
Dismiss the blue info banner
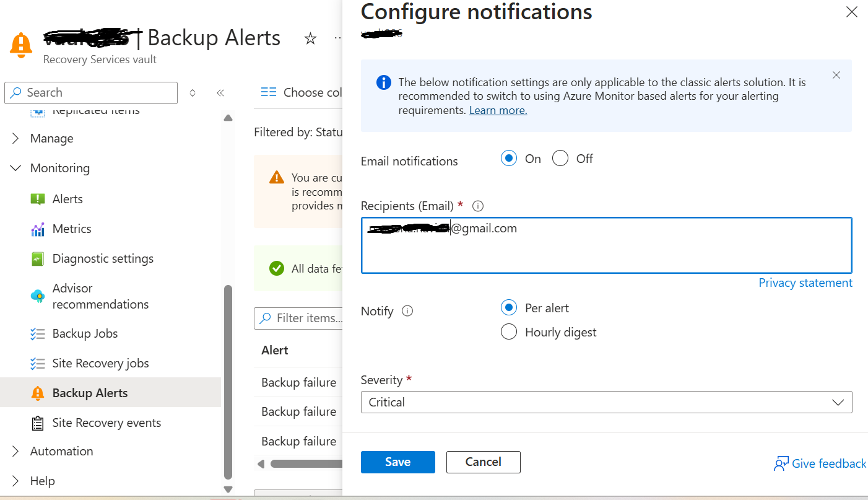pos(836,75)
